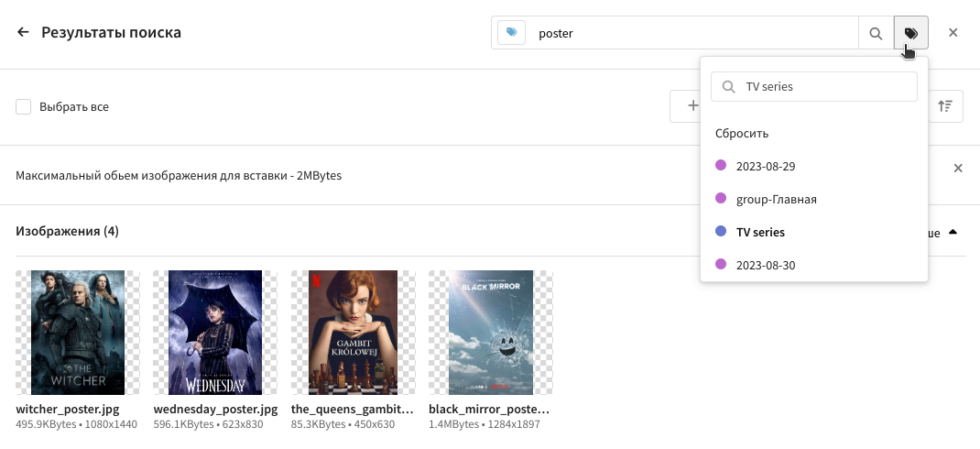Click the blue dot next to TV series

click(721, 231)
